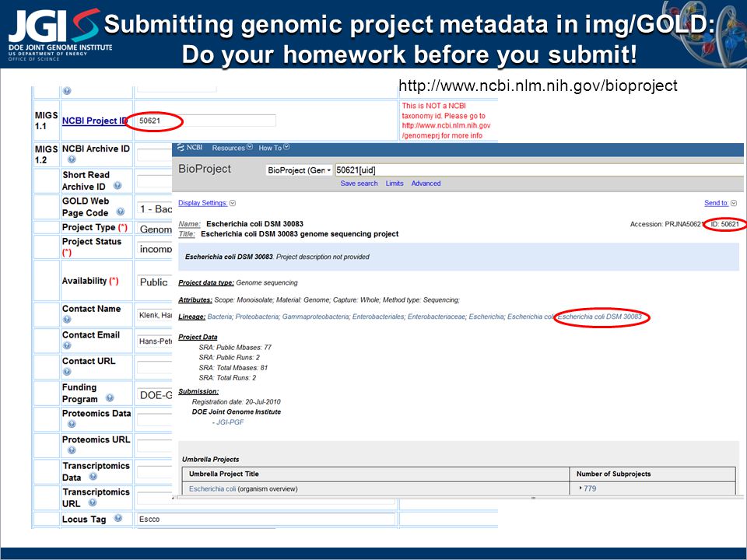Show help for Funding Program
747x560 pixels.
coord(110,397)
